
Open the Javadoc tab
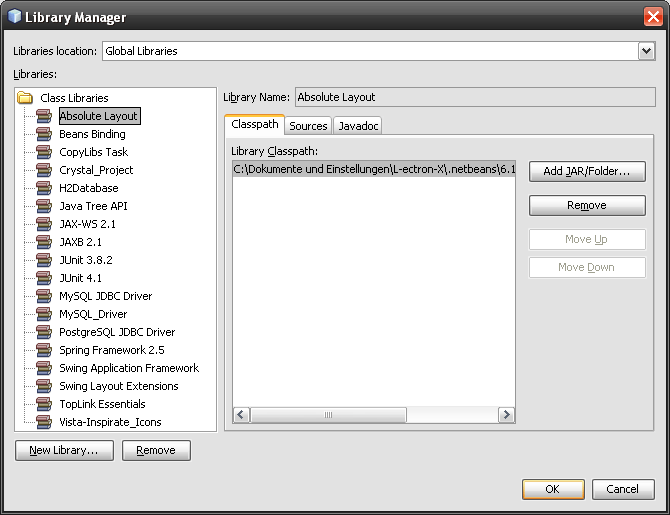point(357,126)
